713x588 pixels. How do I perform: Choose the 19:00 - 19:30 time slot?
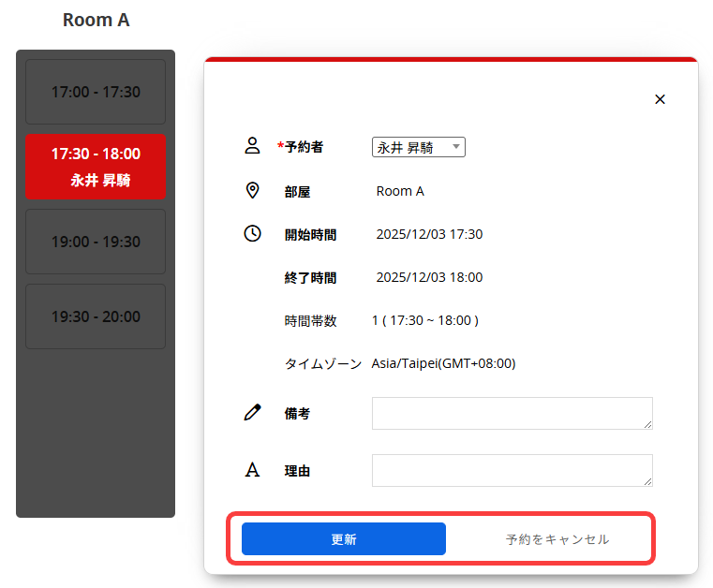point(96,242)
